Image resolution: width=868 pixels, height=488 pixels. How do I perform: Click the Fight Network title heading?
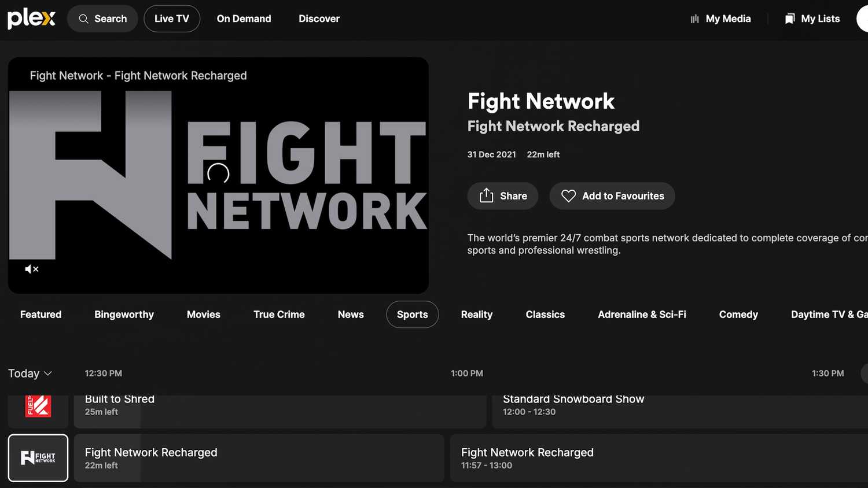click(541, 101)
